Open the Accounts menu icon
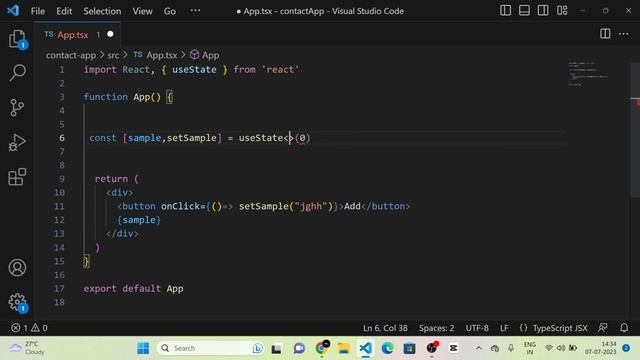The height and width of the screenshot is (360, 640). coord(17,268)
